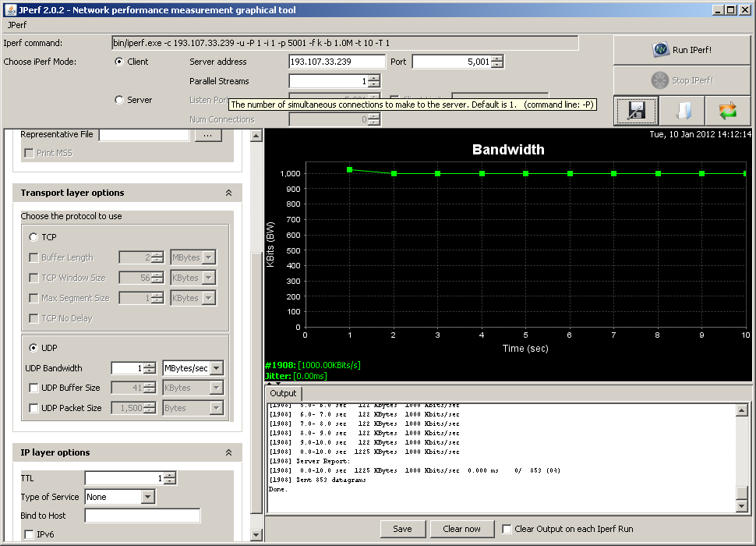Increase the Parallel Streams spinner value
Image resolution: width=756 pixels, height=546 pixels.
tap(374, 78)
